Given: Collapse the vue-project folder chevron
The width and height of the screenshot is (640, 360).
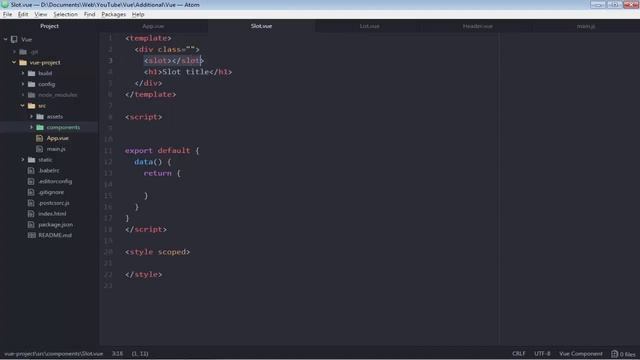Looking at the screenshot, I should point(14,62).
